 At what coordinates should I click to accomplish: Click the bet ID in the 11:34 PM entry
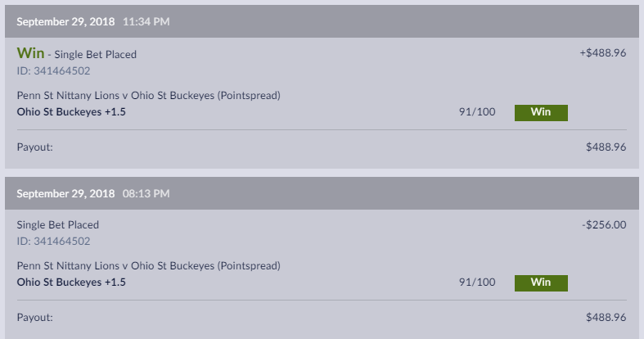pyautogui.click(x=53, y=70)
